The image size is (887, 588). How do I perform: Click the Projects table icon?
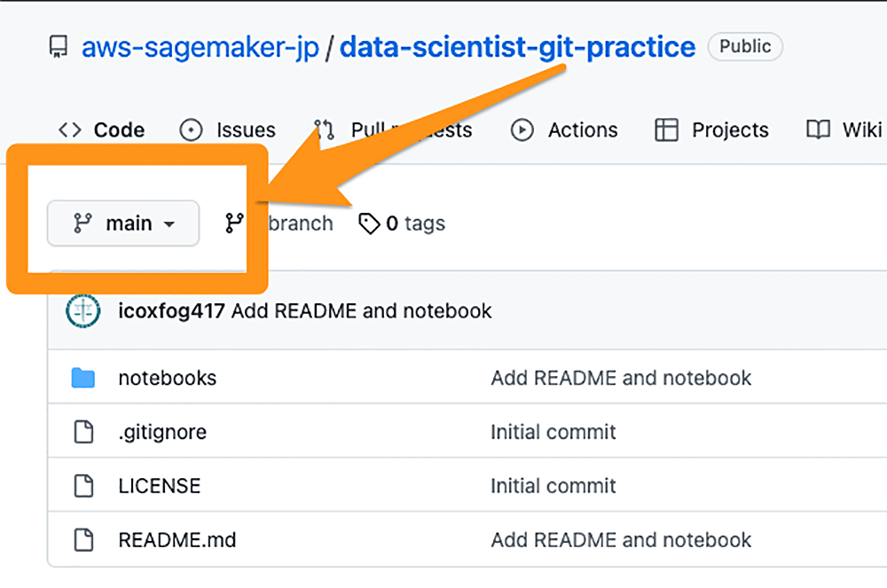click(666, 130)
